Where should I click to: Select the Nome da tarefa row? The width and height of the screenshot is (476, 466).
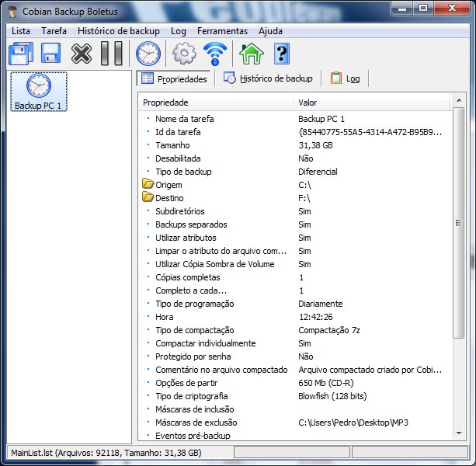click(x=295, y=119)
